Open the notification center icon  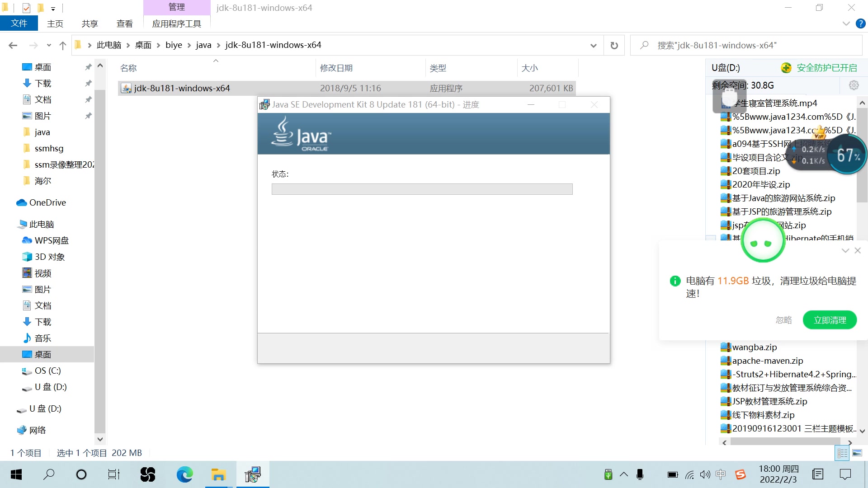point(845,474)
